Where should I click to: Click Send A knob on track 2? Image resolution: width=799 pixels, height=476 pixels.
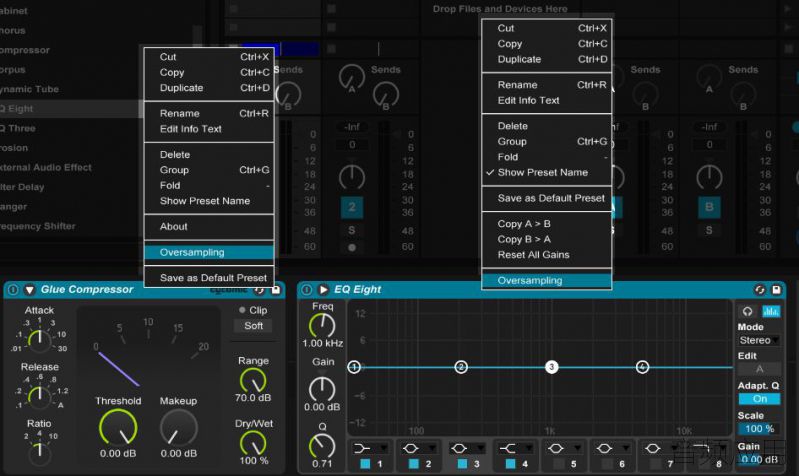[x=352, y=77]
